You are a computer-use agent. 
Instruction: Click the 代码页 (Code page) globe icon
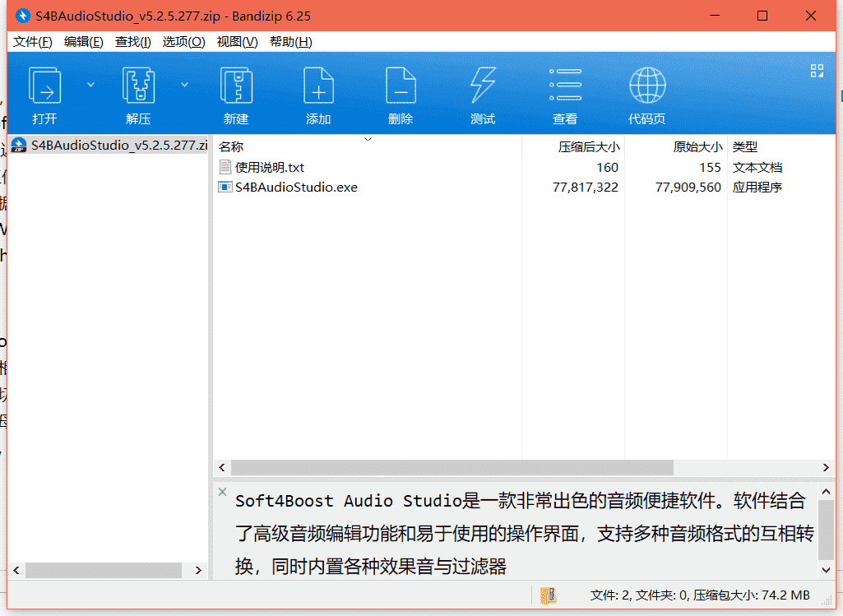coord(647,86)
